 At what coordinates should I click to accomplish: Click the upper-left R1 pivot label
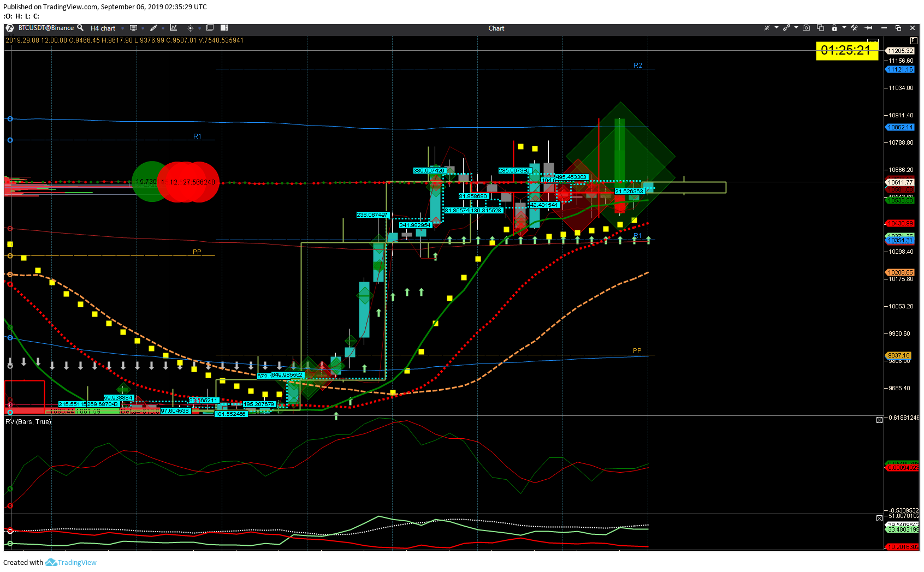coord(197,136)
